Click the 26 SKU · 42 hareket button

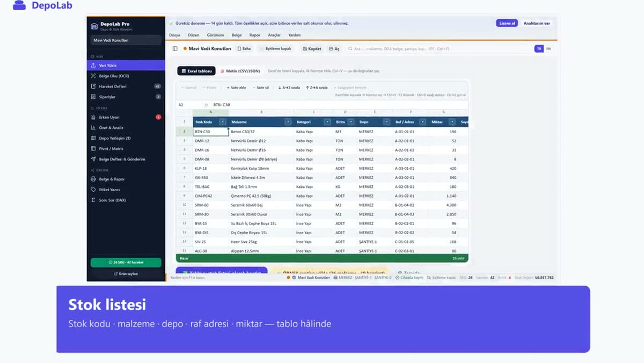126,263
